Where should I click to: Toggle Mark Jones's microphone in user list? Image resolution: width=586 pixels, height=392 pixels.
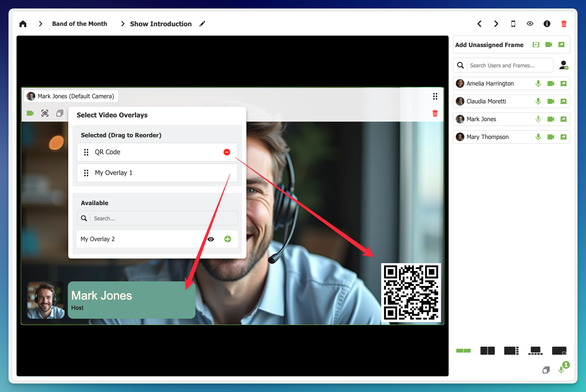[x=538, y=119]
